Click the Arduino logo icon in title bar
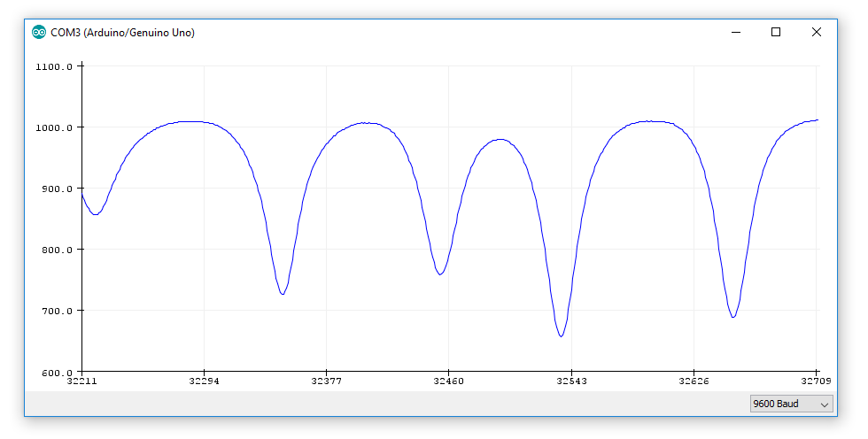 coord(39,32)
